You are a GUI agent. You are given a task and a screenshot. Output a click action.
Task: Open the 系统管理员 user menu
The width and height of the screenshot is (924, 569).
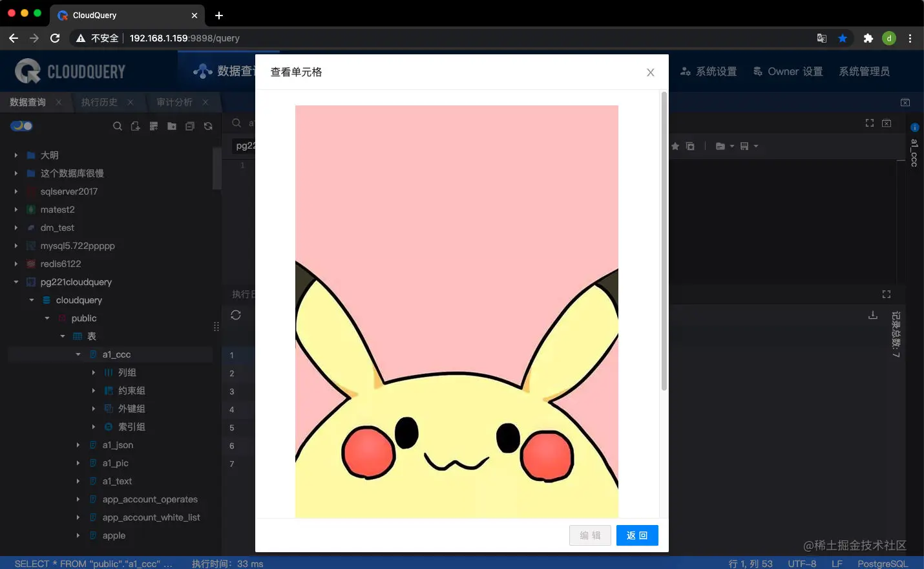coord(864,72)
